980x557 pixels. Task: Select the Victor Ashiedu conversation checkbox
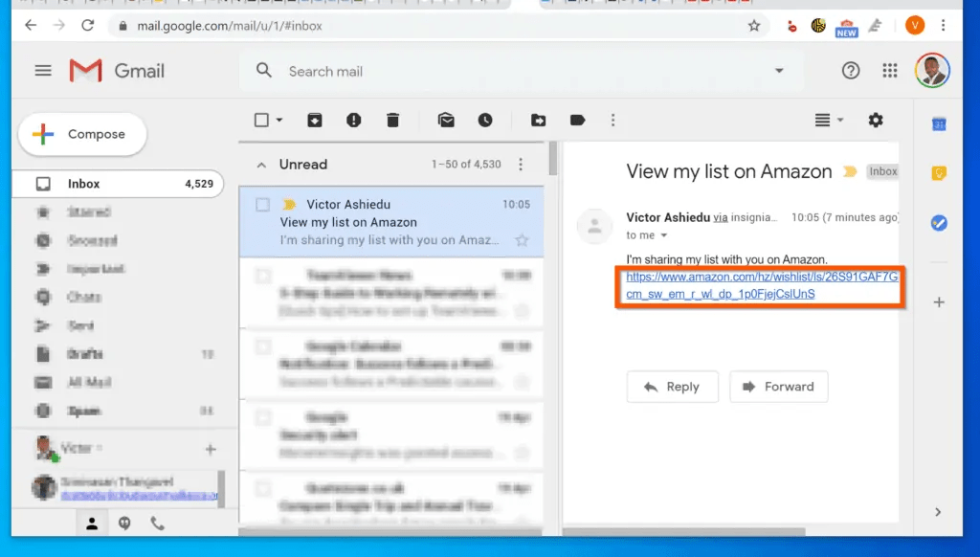261,204
